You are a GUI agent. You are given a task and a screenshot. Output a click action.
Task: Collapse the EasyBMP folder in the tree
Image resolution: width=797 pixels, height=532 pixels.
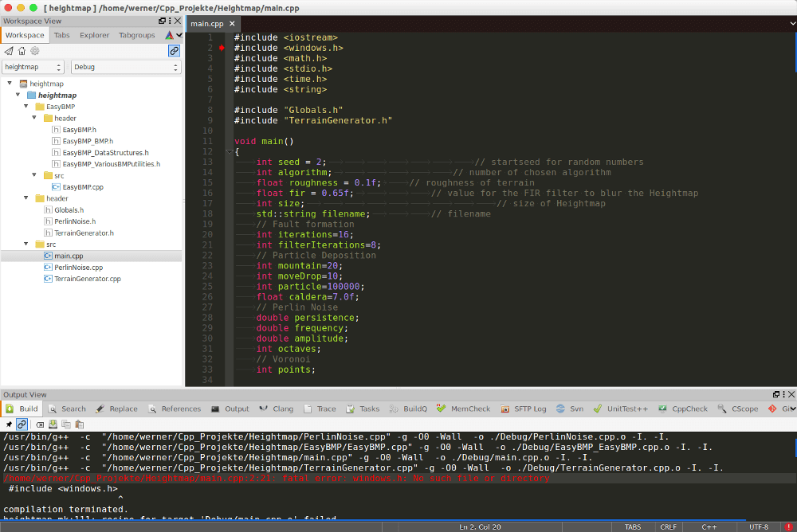[26, 107]
